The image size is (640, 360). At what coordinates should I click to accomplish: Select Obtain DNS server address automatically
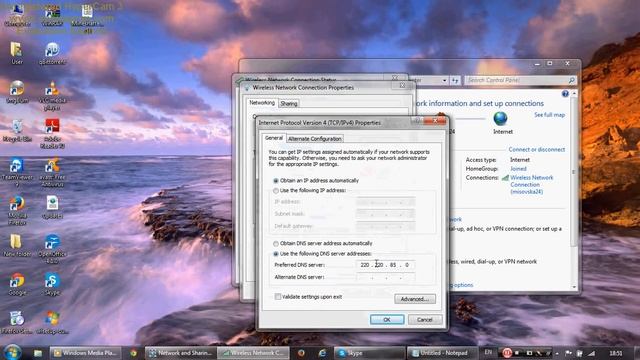tap(276, 244)
